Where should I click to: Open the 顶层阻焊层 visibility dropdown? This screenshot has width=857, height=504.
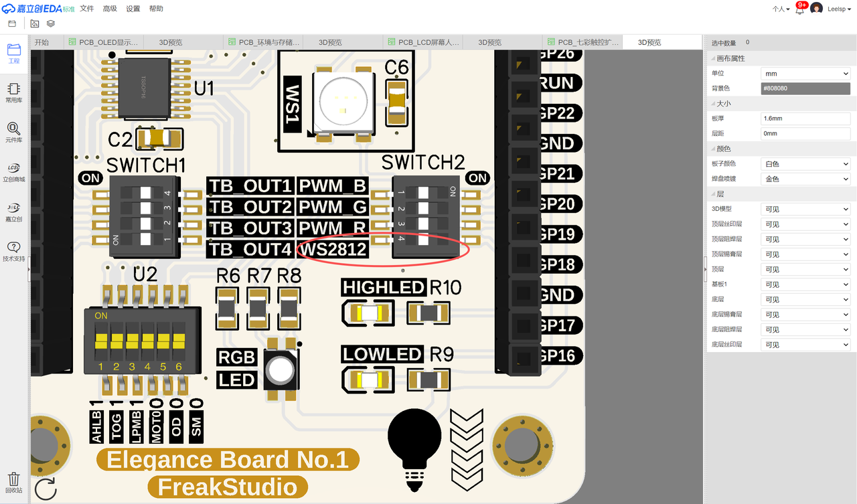pos(806,239)
